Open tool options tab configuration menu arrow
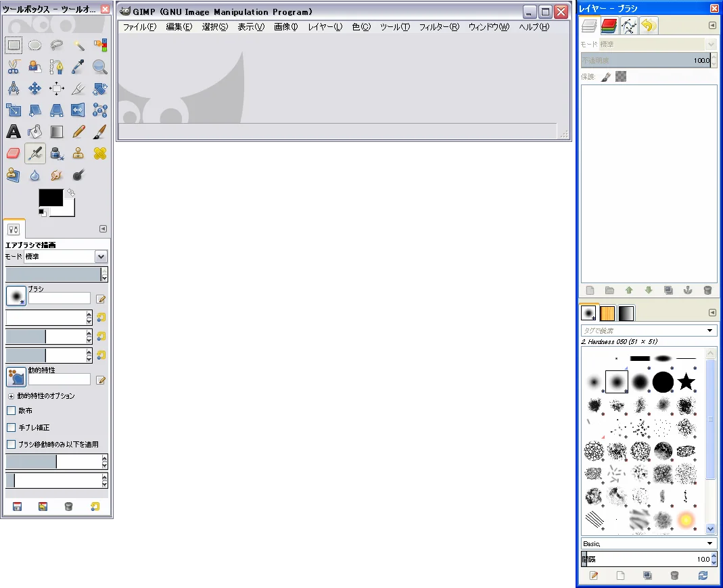Screen dimensions: 723x588 (x=103, y=229)
